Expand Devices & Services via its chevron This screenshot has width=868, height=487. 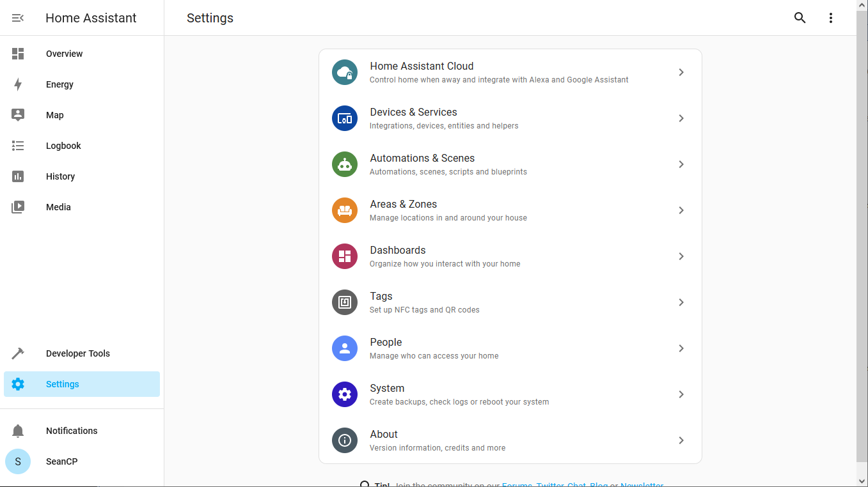point(681,118)
